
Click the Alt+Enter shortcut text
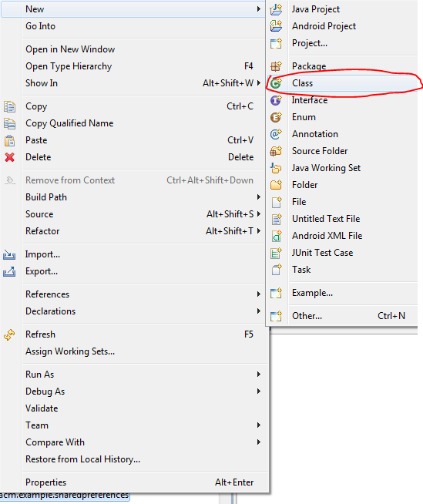click(x=234, y=482)
